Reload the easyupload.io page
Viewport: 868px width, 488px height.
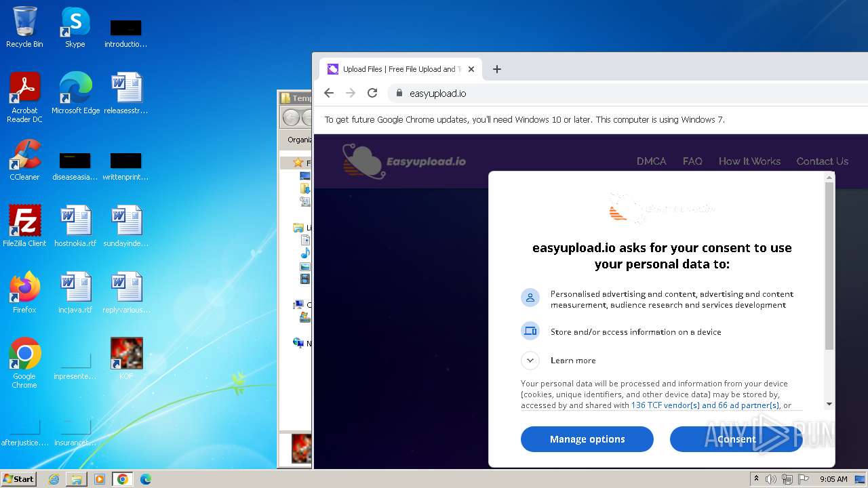[372, 93]
